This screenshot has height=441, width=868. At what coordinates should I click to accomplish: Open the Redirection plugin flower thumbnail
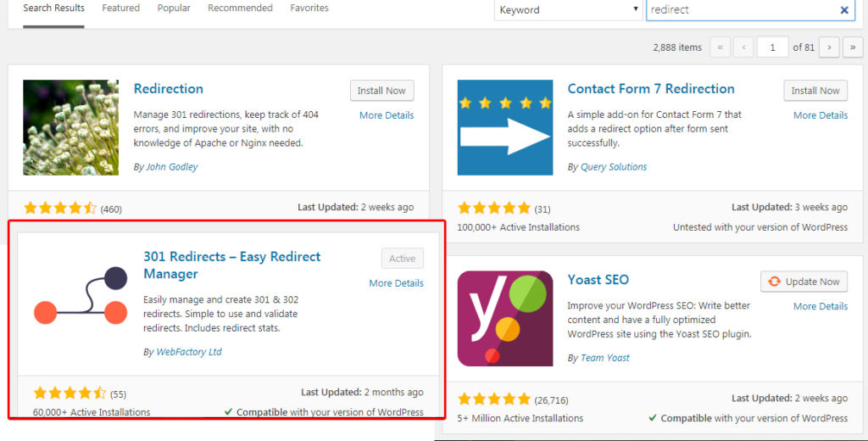point(70,127)
